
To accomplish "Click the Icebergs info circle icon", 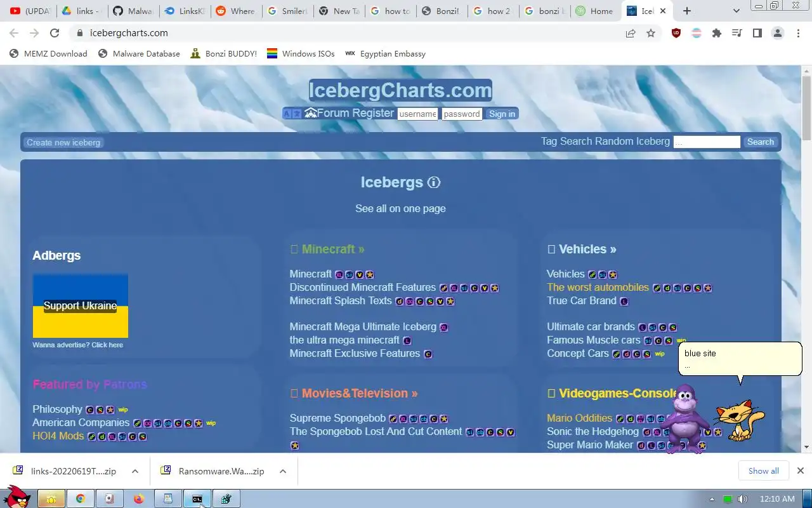I will coord(434,183).
